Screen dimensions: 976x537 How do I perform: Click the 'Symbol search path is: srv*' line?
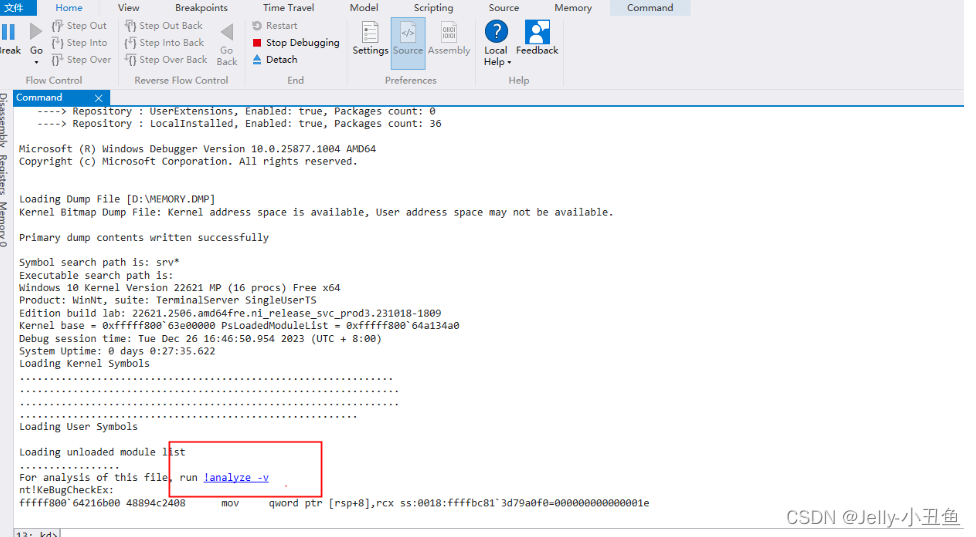pos(99,263)
